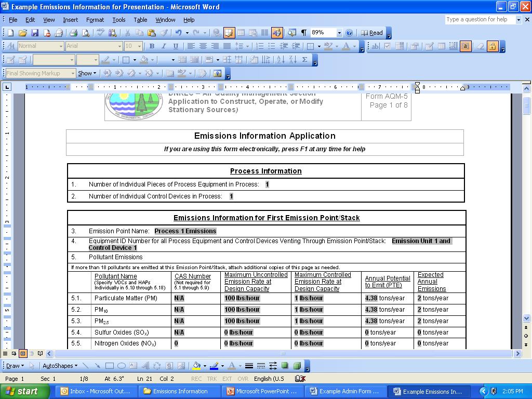The height and width of the screenshot is (399, 532).
Task: Click the Process 1 Emissions form field
Action: 185,231
